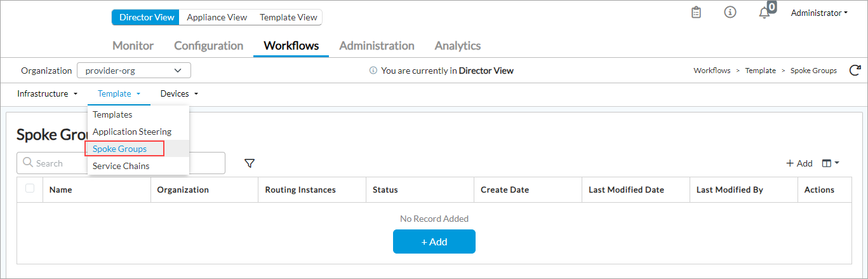
Task: Open the Organization provider-org dropdown
Action: (133, 71)
